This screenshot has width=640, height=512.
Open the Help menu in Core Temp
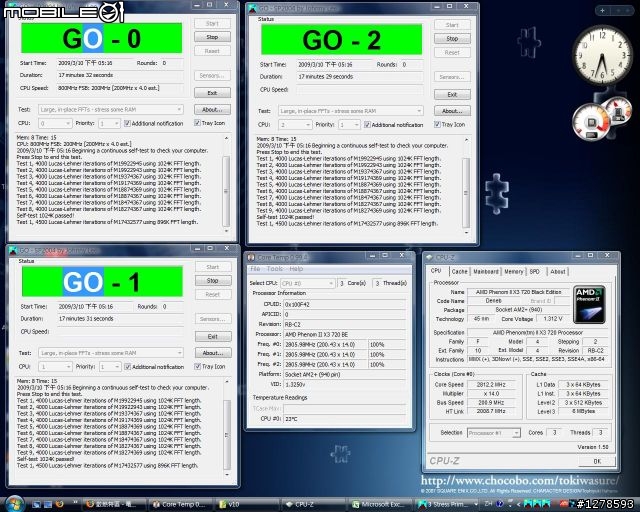(x=296, y=269)
